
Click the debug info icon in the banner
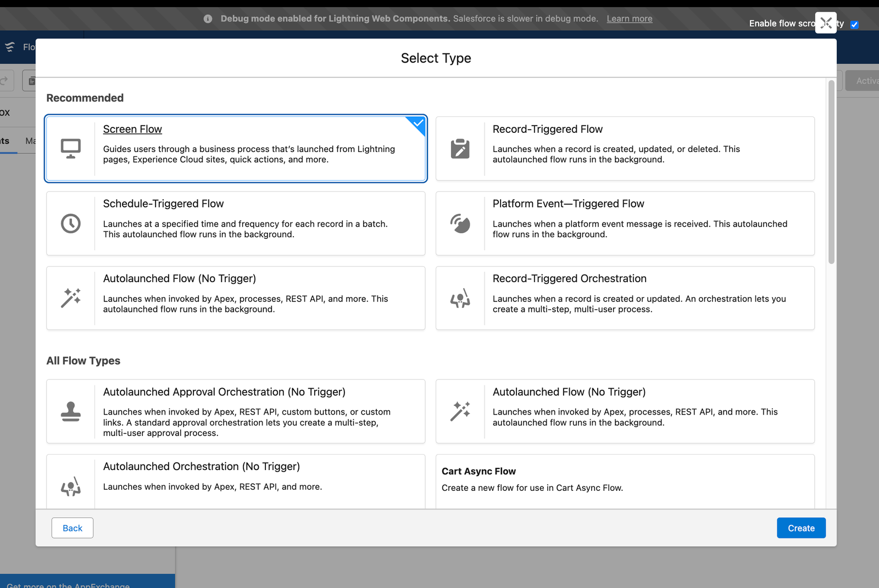coord(208,18)
